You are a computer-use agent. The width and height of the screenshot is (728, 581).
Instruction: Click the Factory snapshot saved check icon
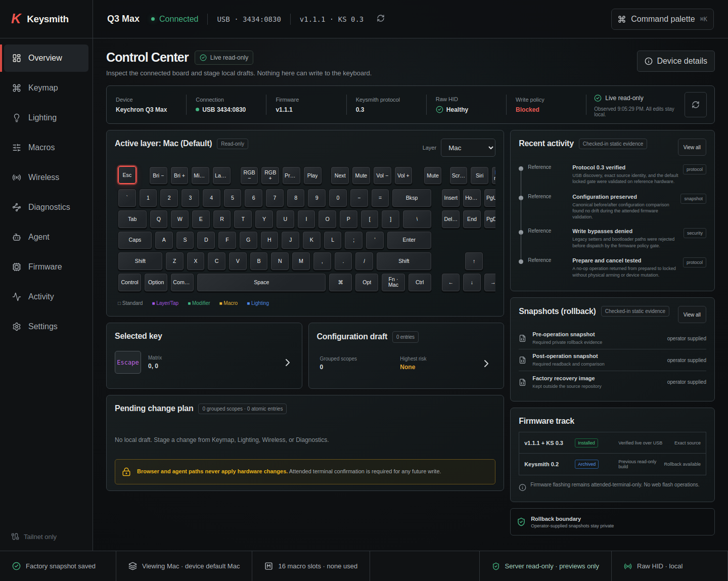16,566
